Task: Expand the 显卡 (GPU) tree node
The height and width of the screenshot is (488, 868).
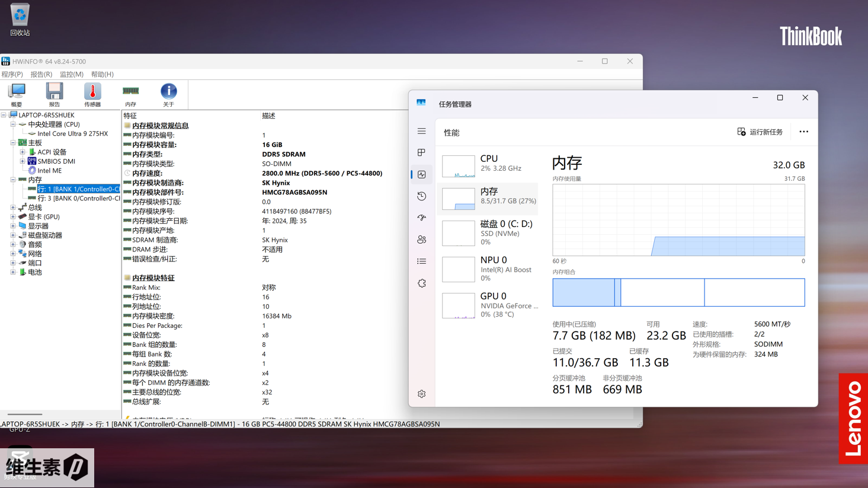Action: [x=13, y=217]
